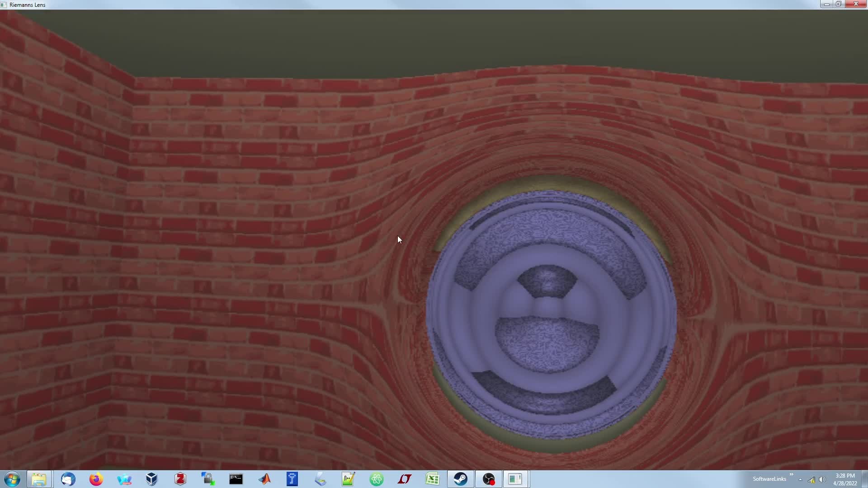Viewport: 868px width, 488px height.
Task: Open Windows Start menu orb
Action: coord(12,479)
